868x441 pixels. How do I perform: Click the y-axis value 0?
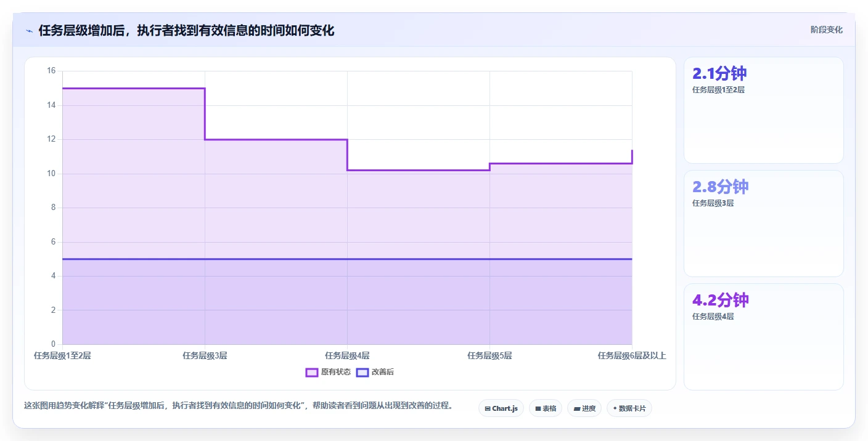coord(53,344)
